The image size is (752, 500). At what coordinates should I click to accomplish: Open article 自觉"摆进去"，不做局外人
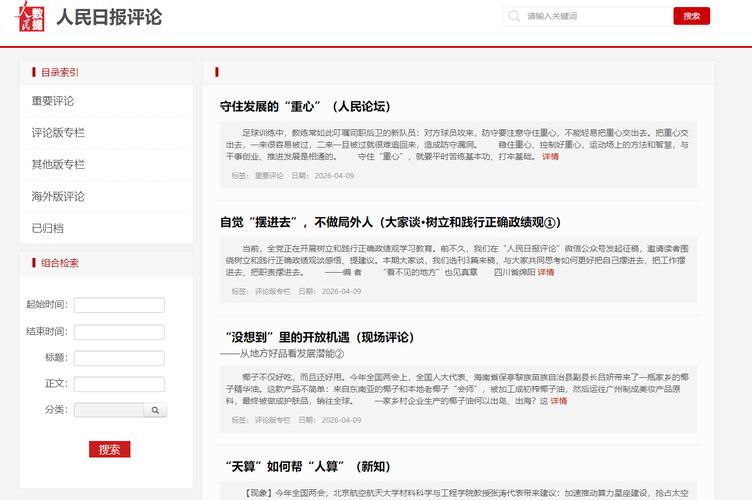point(390,222)
